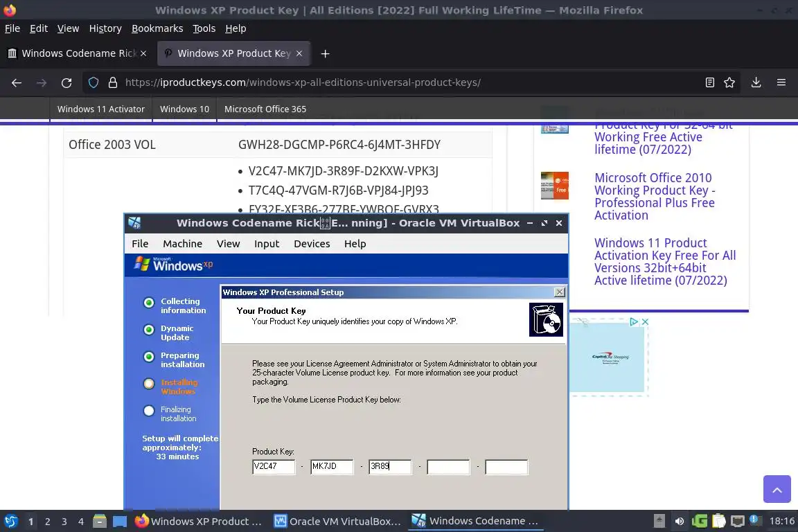The height and width of the screenshot is (532, 798).
Task: Click the site padlock security icon
Action: pyautogui.click(x=112, y=82)
